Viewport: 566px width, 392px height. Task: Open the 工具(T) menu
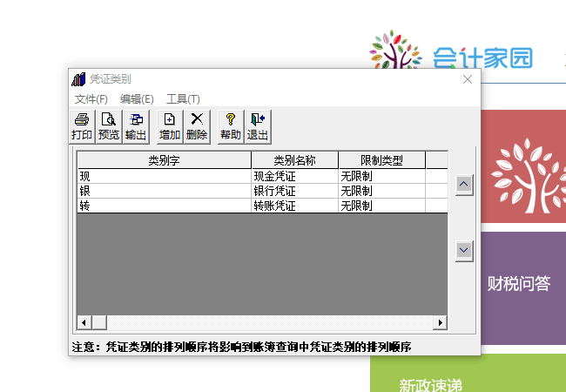(x=183, y=99)
